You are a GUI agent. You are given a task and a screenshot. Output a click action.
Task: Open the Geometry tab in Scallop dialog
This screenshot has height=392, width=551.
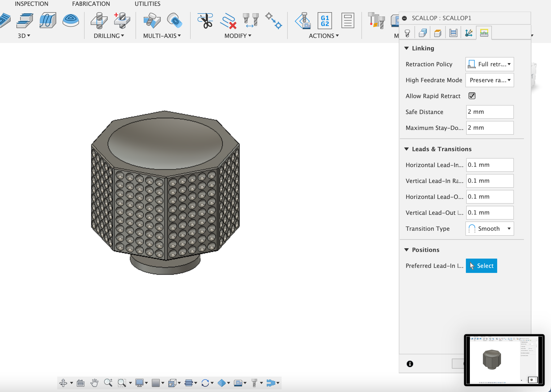pos(423,33)
